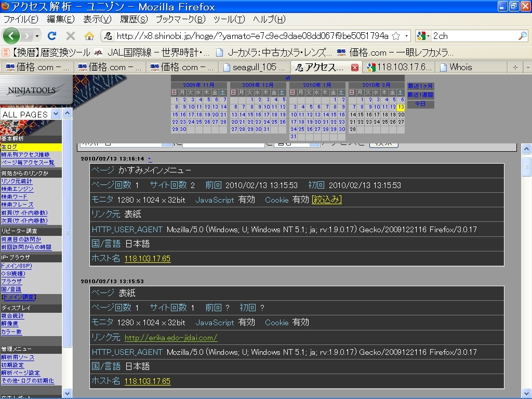Open the URL history dropdown arrow
The width and height of the screenshot is (532, 399).
click(406, 36)
